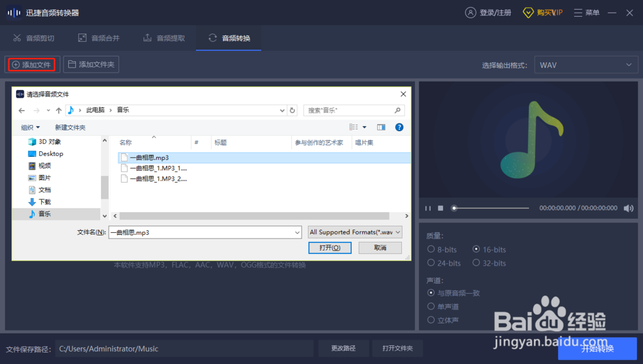Toggle the preview pane icon
Viewport: 643px width, 364px height.
(381, 127)
